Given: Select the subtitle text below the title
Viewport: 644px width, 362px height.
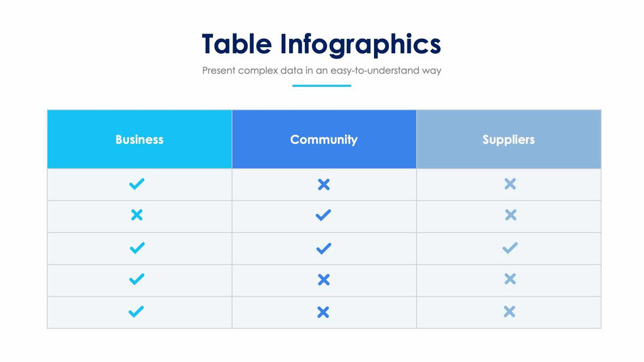Looking at the screenshot, I should [x=321, y=70].
